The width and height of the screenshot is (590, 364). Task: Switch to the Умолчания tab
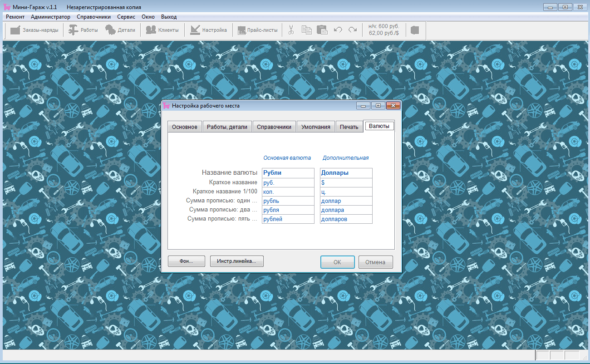tap(316, 127)
